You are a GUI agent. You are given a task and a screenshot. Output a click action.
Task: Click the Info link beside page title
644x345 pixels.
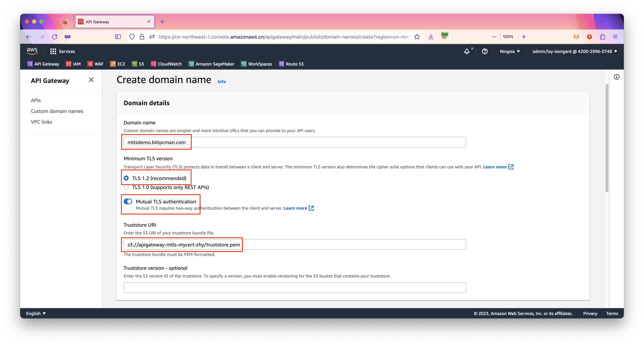tap(222, 82)
